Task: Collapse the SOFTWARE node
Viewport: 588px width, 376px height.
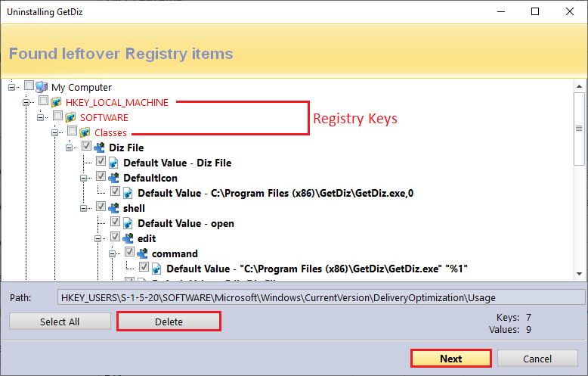Action: [x=41, y=117]
